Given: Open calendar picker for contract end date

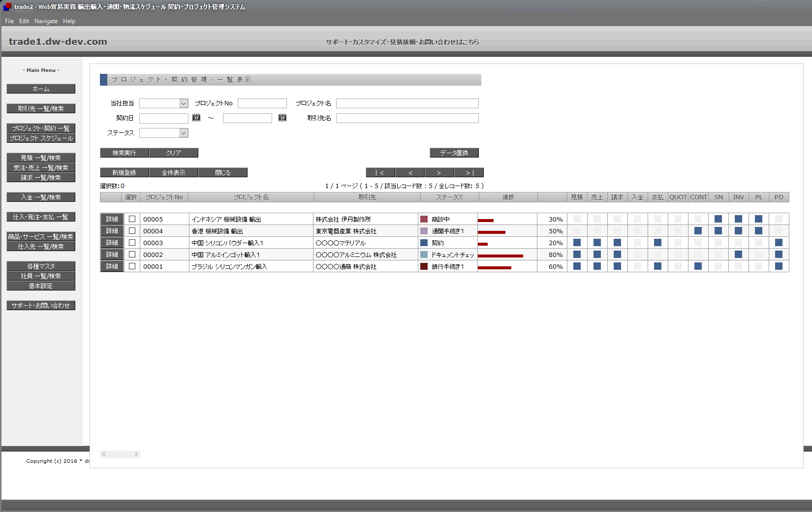Looking at the screenshot, I should [282, 117].
